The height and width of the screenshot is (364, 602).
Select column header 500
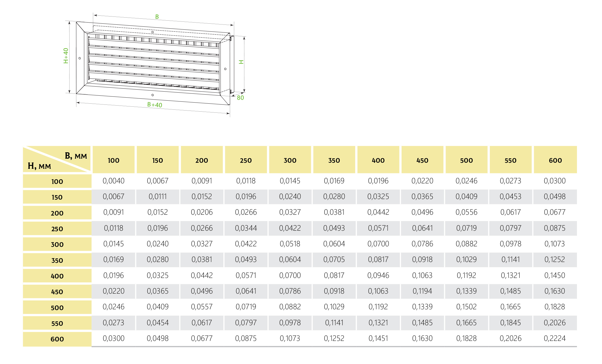click(466, 160)
